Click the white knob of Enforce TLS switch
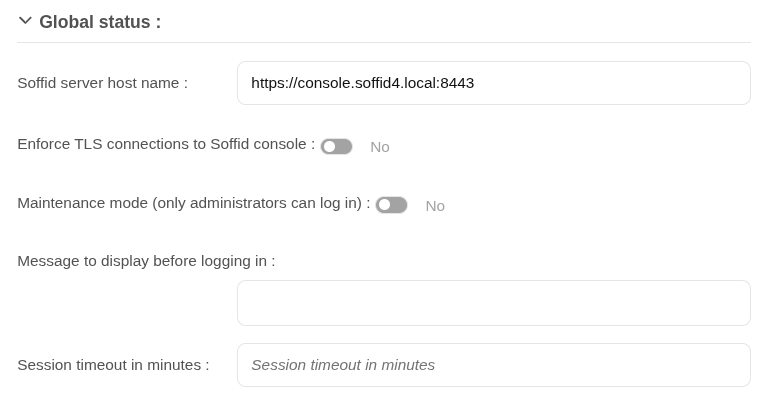760x396 pixels. (x=330, y=147)
